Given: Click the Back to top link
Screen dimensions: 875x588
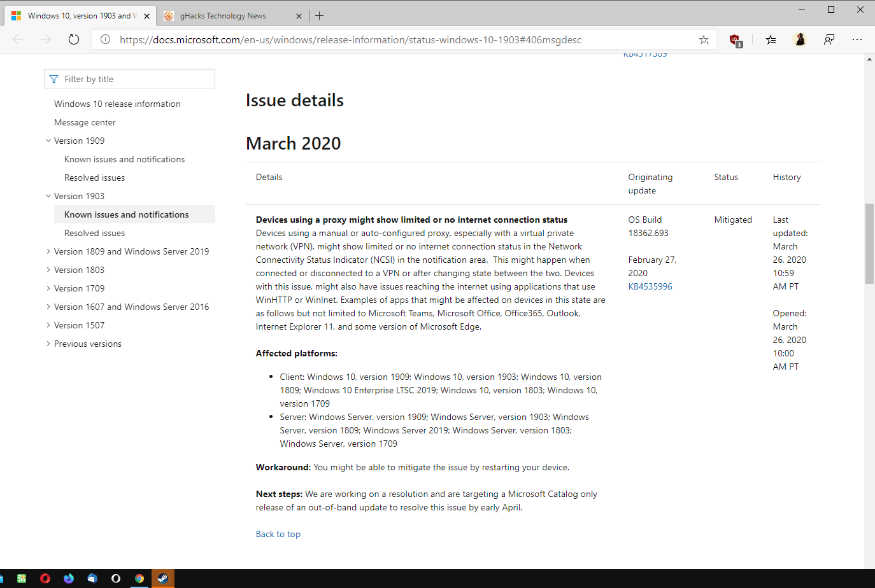Looking at the screenshot, I should click(278, 534).
